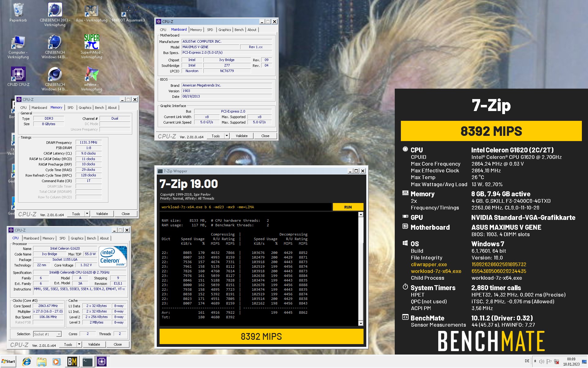Screen dimensions: 588x368
Task: Click the 8392 MIPS result bar in wrapper
Action: (x=261, y=336)
